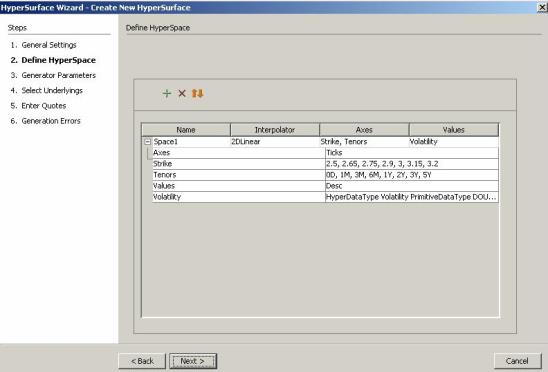
Task: Click the Next button
Action: 193,361
